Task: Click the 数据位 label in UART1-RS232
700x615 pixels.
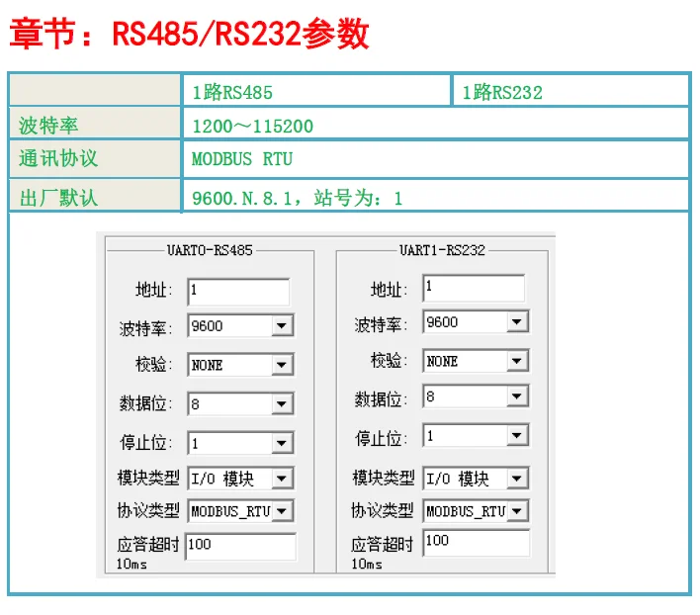Action: [381, 399]
